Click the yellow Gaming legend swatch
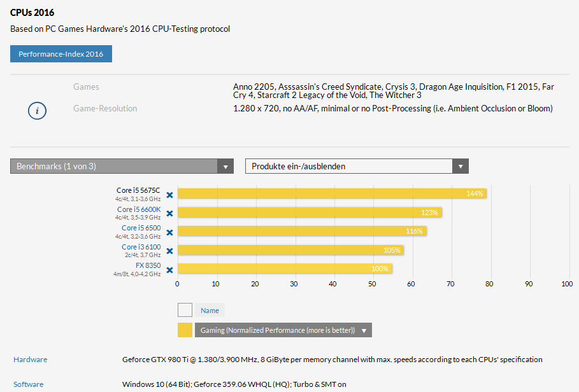 point(185,330)
